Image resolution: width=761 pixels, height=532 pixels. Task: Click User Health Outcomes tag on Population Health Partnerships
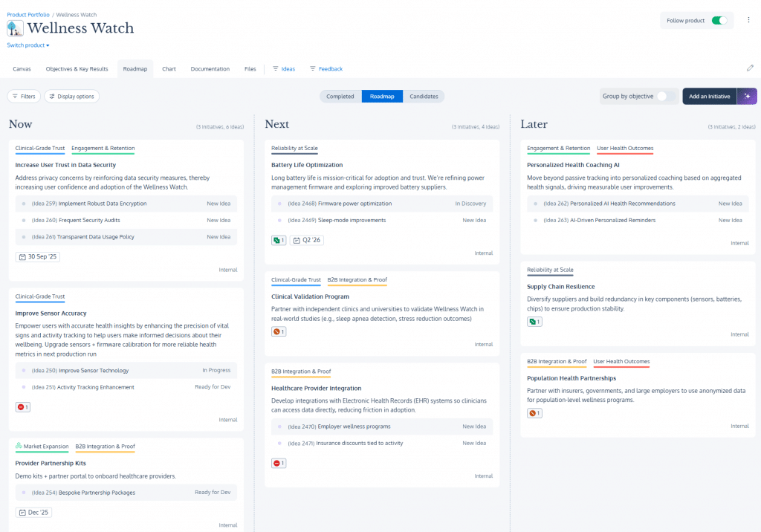[x=621, y=362]
